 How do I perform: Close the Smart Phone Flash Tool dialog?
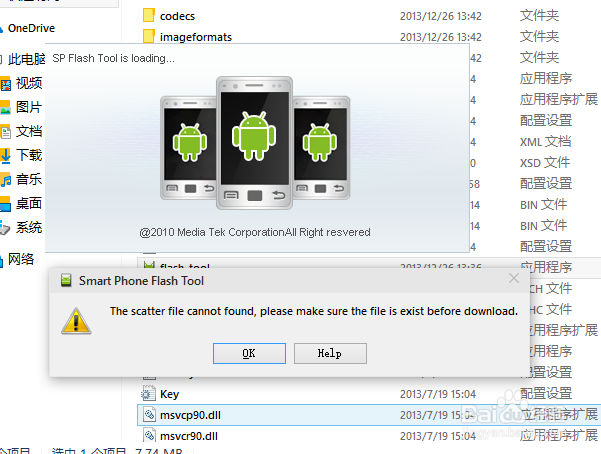[x=514, y=279]
